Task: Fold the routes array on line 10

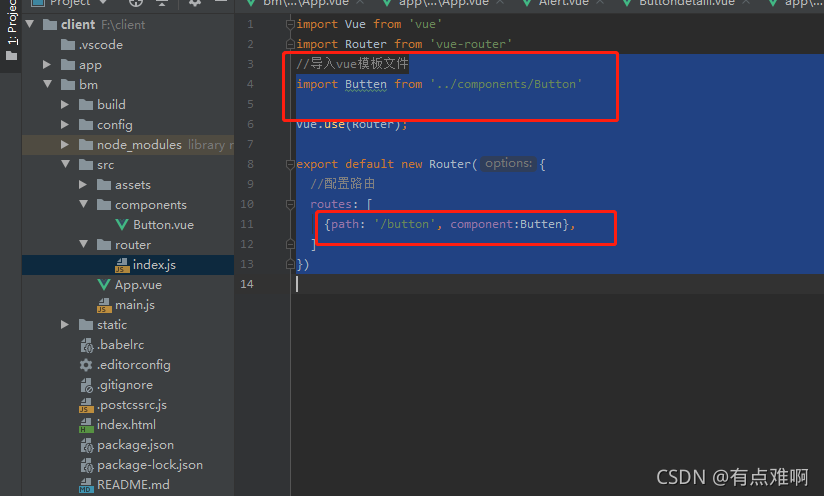Action: tap(290, 204)
